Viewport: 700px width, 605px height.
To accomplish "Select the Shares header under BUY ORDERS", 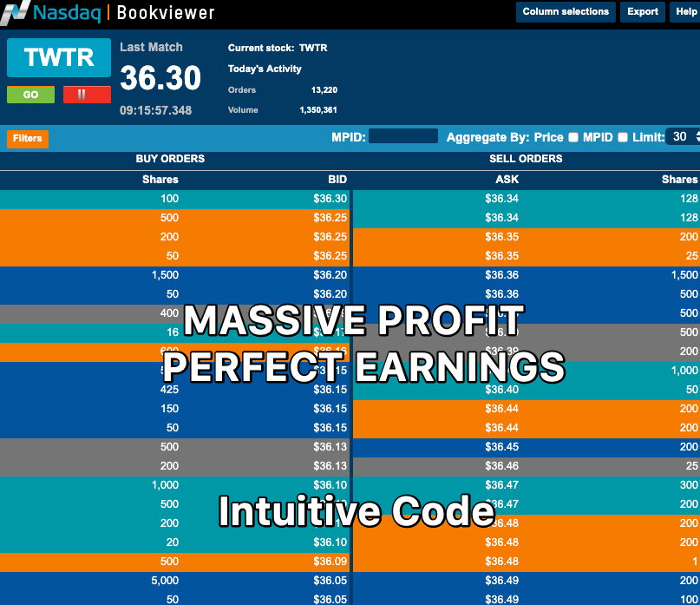I will [160, 180].
